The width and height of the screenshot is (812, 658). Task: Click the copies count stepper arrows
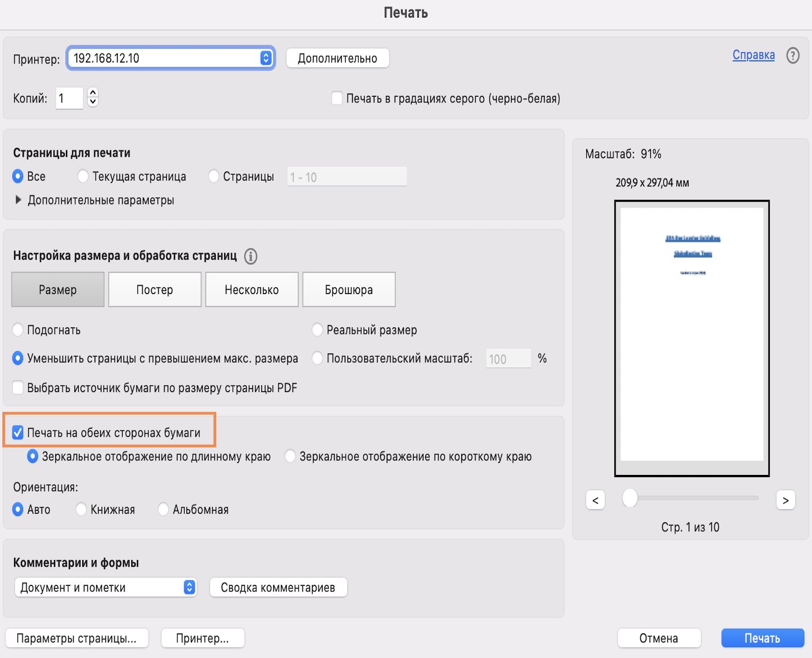click(x=93, y=97)
